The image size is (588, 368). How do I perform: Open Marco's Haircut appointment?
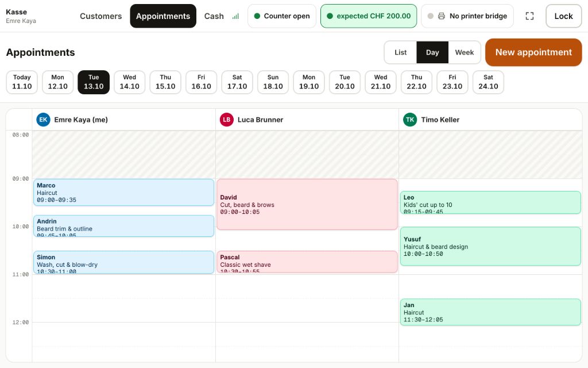pyautogui.click(x=124, y=192)
